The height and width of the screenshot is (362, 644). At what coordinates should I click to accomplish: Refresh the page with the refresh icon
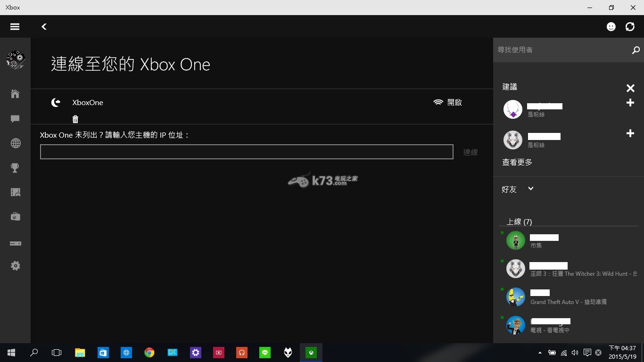pyautogui.click(x=630, y=27)
